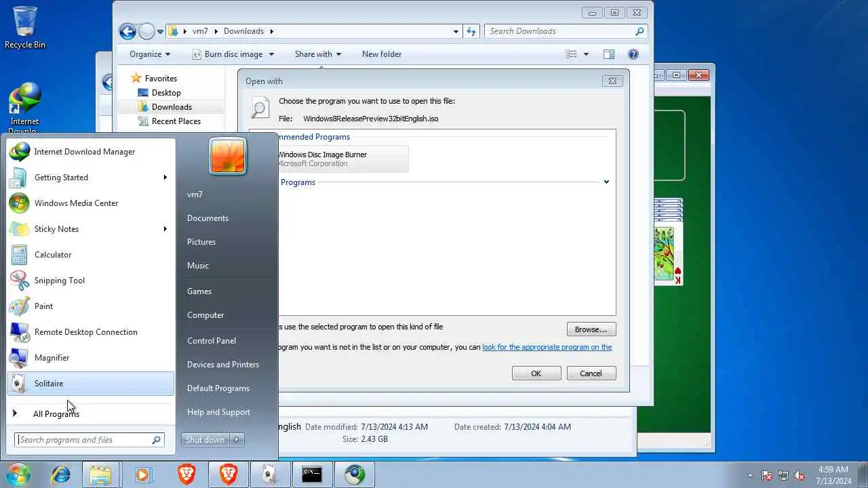Image resolution: width=868 pixels, height=488 pixels.
Task: Open Devices and Printers
Action: (x=223, y=365)
